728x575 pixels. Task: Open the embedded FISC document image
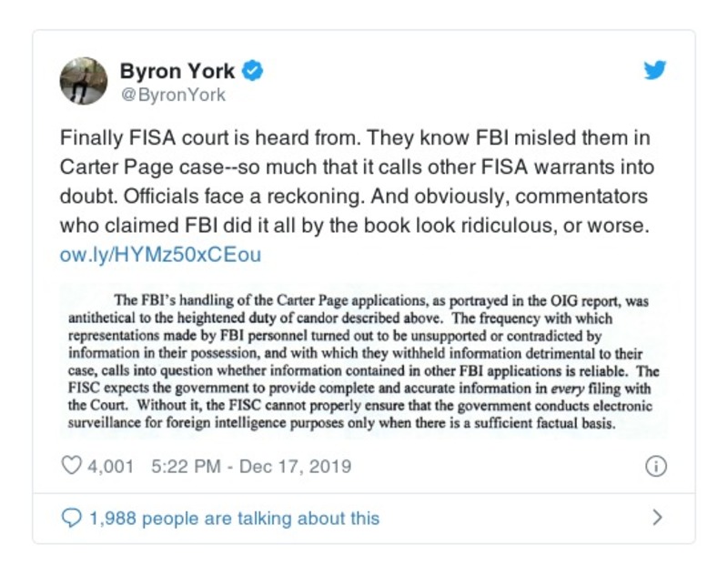[x=364, y=361]
